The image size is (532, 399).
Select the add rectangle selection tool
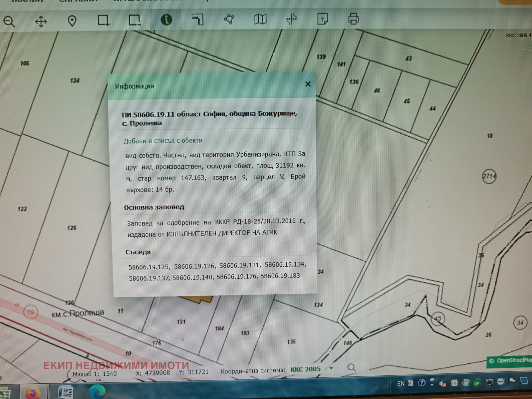(103, 20)
